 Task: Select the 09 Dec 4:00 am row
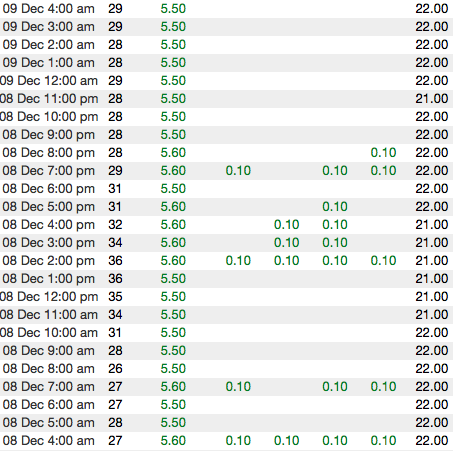(226, 9)
